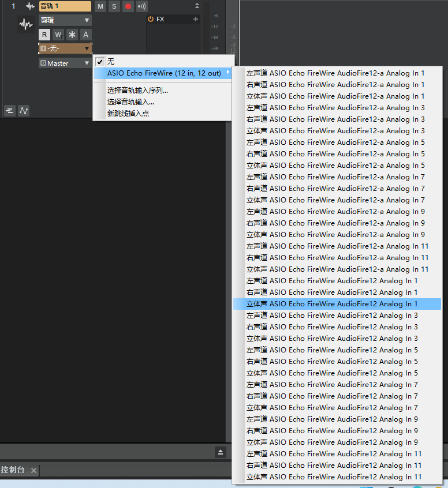Toggle input monitoring speaker icon
Viewport: 448px width, 488px height.
click(142, 6)
